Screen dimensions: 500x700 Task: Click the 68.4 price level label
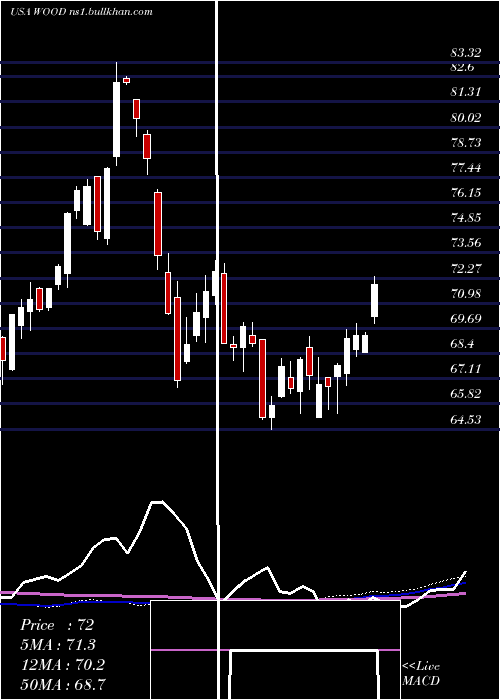click(462, 344)
